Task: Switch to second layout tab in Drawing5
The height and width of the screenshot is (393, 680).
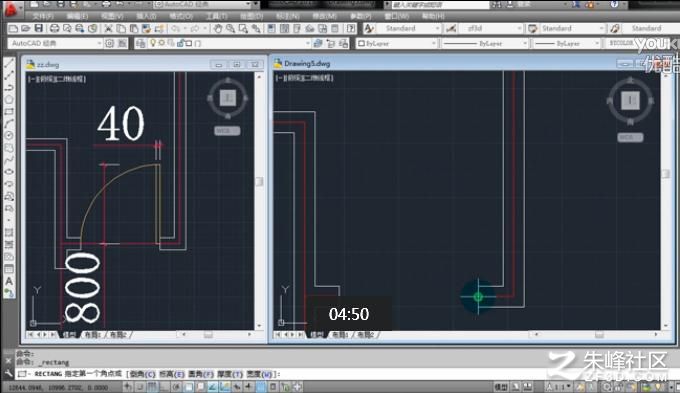Action: point(366,335)
